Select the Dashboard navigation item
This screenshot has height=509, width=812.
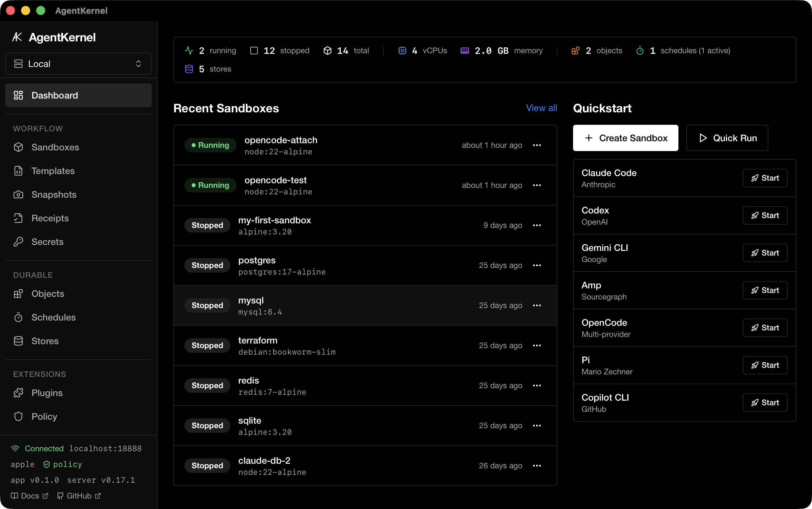pyautogui.click(x=54, y=95)
